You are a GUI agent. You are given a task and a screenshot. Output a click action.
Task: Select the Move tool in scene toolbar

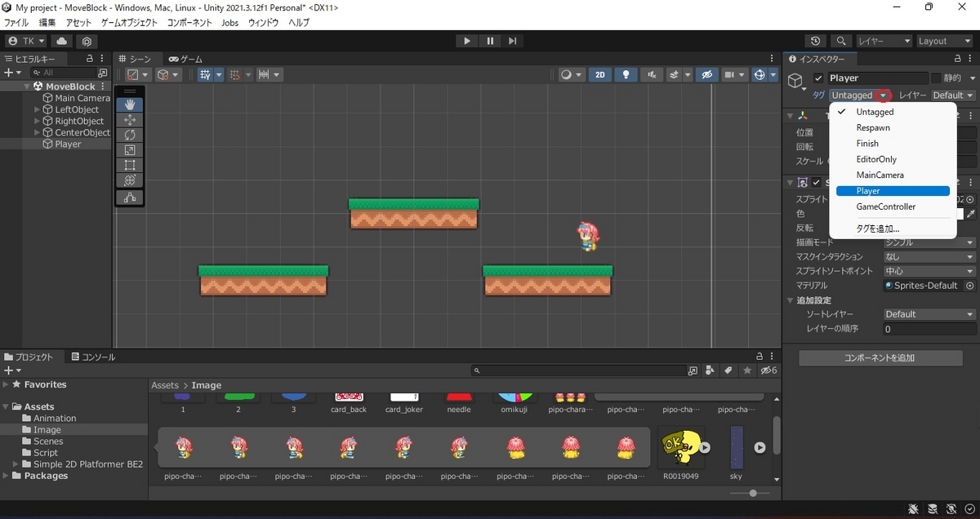[x=130, y=120]
